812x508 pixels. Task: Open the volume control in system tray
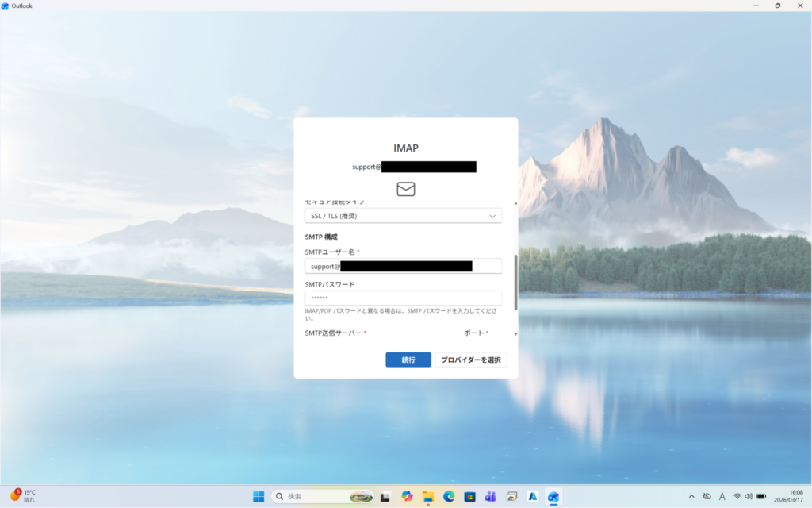(x=749, y=496)
